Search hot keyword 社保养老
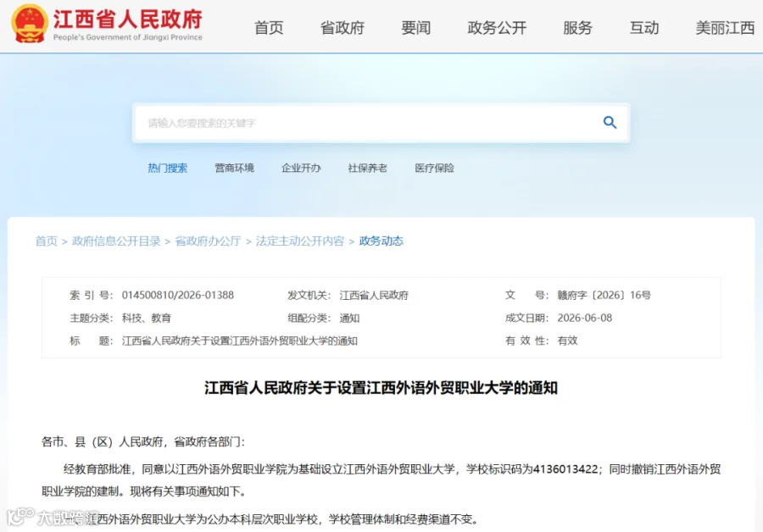 [x=367, y=169]
